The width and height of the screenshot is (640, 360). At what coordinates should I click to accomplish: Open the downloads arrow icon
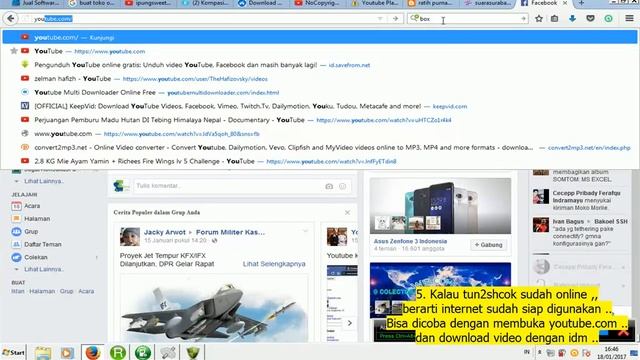[x=572, y=18]
